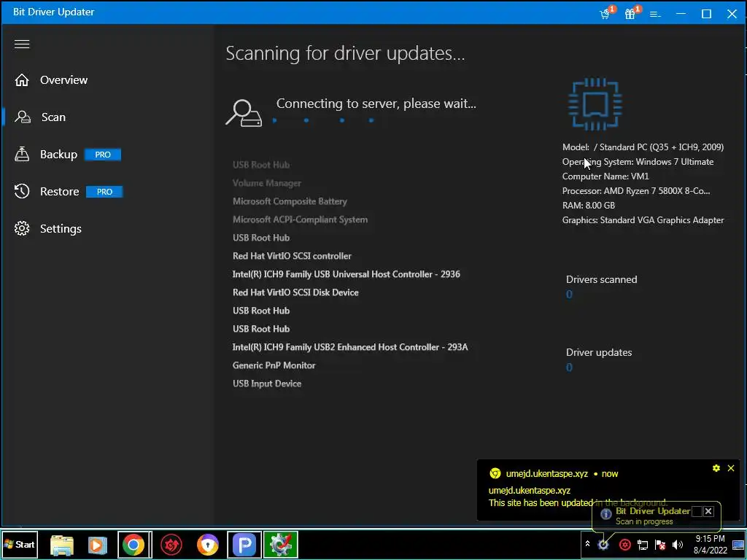The height and width of the screenshot is (560, 747).
Task: Click the Backup icon in sidebar
Action: click(22, 155)
